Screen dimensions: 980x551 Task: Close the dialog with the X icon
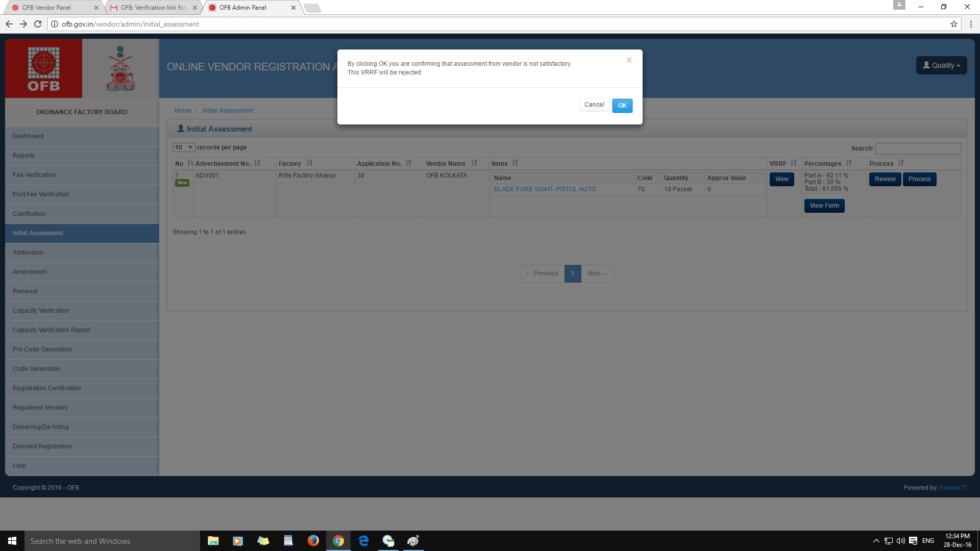(x=629, y=60)
